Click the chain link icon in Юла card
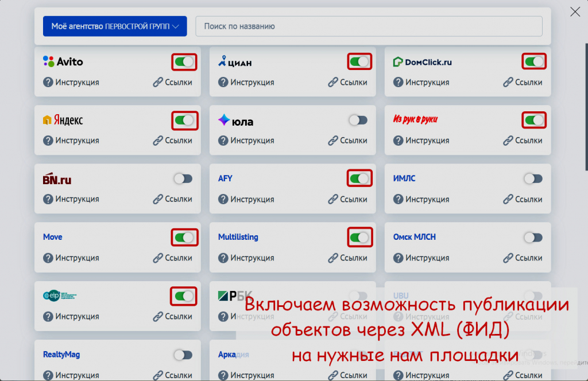This screenshot has height=381, width=588. pyautogui.click(x=333, y=141)
